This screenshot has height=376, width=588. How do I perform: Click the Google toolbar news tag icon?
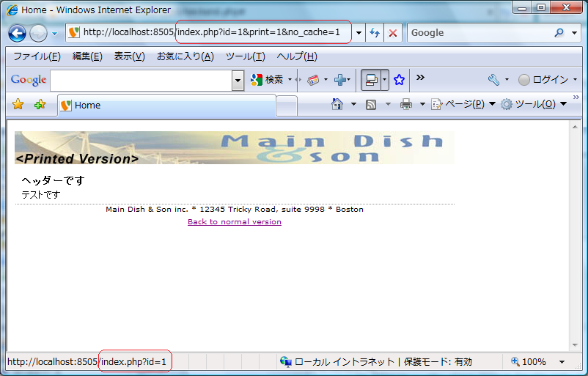click(x=313, y=79)
